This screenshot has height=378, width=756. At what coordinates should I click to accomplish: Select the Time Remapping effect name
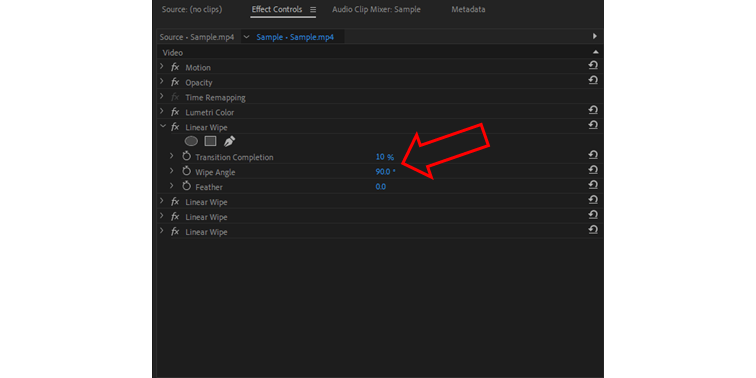(215, 98)
